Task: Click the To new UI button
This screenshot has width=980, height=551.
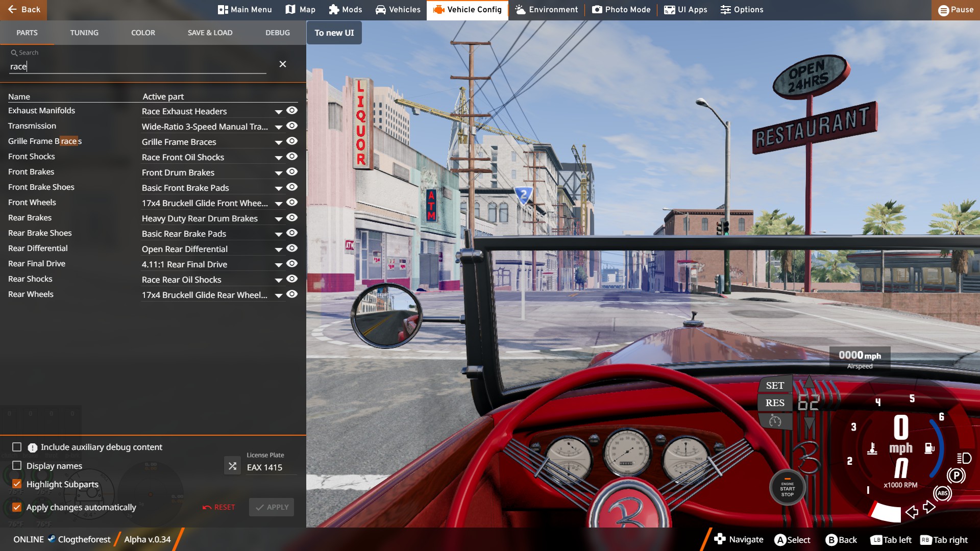Action: click(x=334, y=33)
